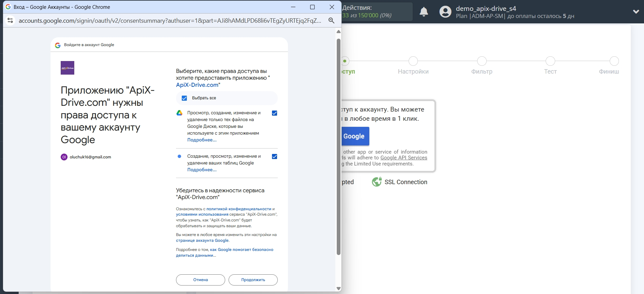Click the 'Тест' step circle marker
This screenshot has height=294, width=644.
[x=550, y=61]
